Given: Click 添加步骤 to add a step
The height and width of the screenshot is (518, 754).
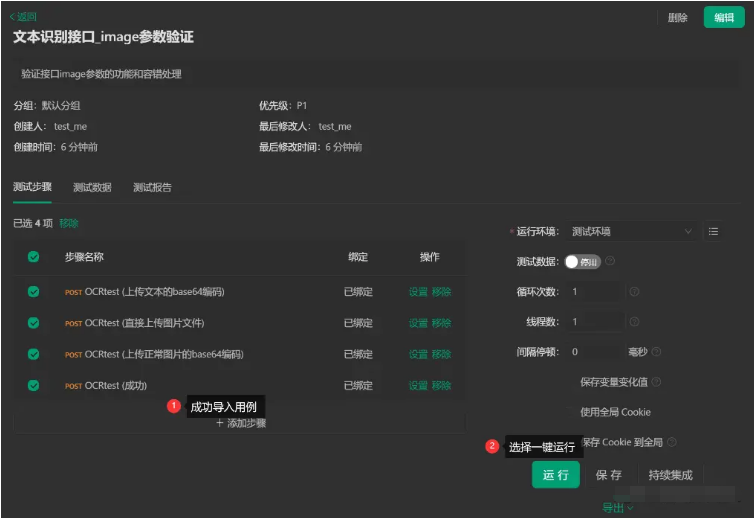Looking at the screenshot, I should [x=240, y=423].
